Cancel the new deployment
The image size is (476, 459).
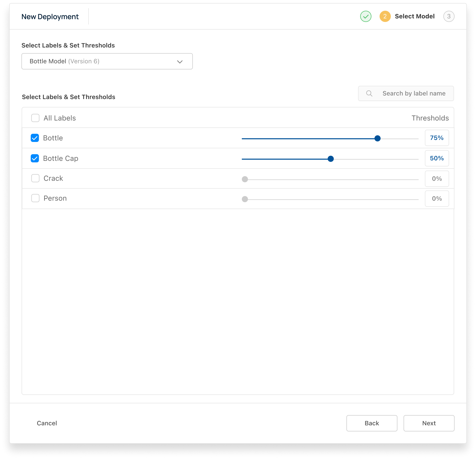[47, 423]
